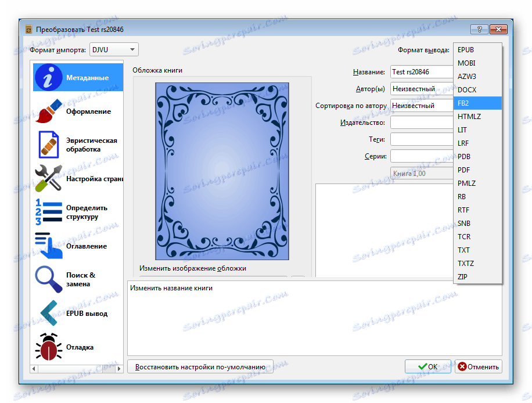
Task: Click the sidebar horizontal scrollbar thumb
Action: pos(109,368)
